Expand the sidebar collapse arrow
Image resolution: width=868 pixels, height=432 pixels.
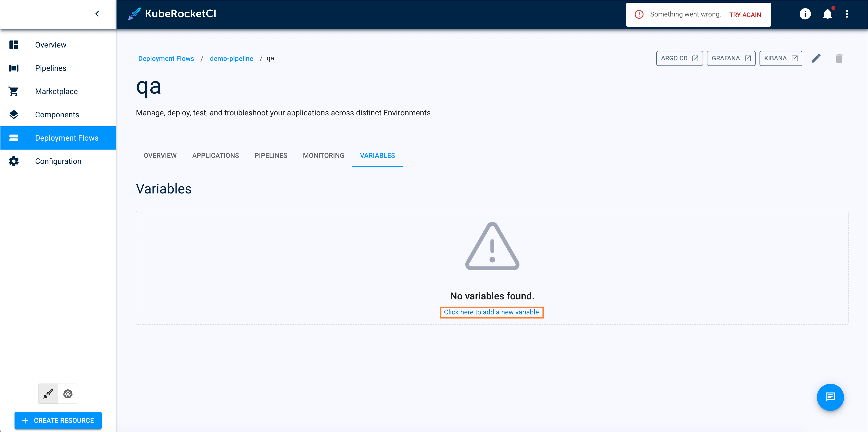97,14
